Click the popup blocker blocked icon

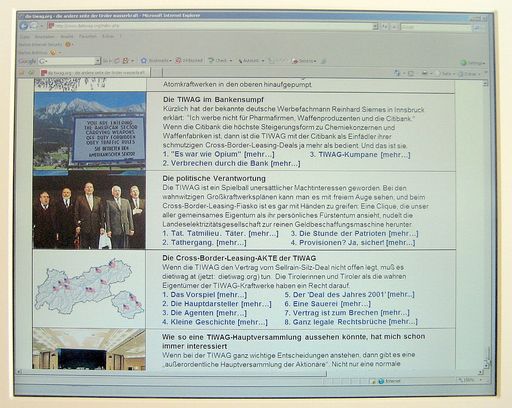click(x=178, y=60)
